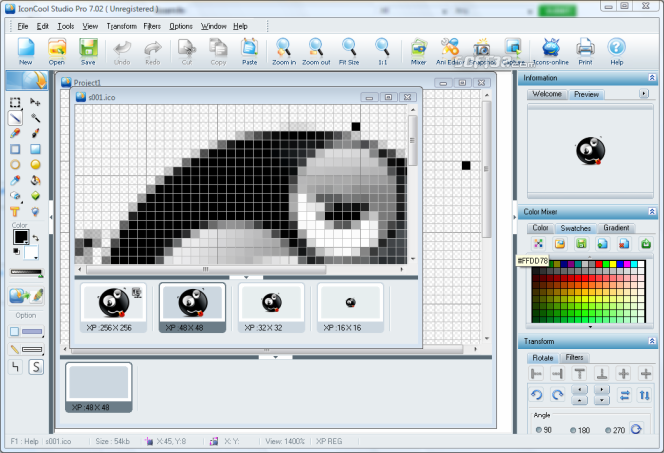Image resolution: width=664 pixels, height=453 pixels.
Task: Click rotate counterclockwise in Transform panel
Action: coord(537,395)
